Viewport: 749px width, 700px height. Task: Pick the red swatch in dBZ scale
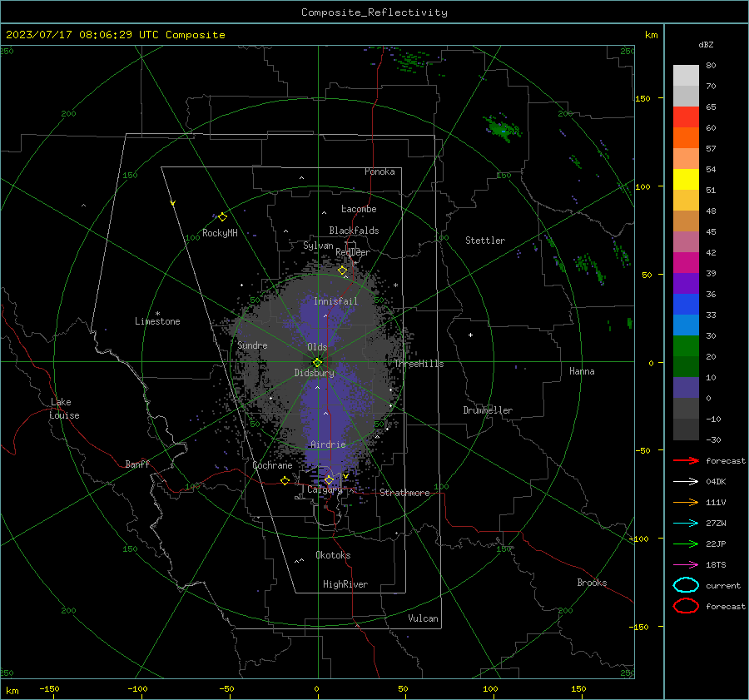686,117
